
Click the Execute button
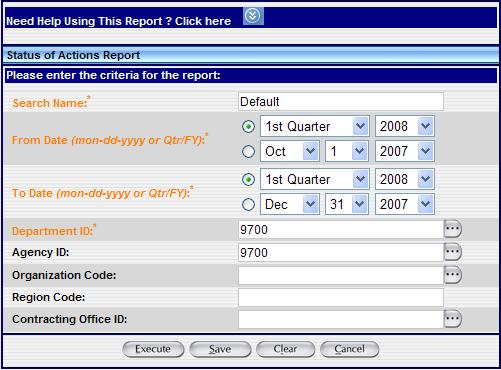click(x=153, y=349)
